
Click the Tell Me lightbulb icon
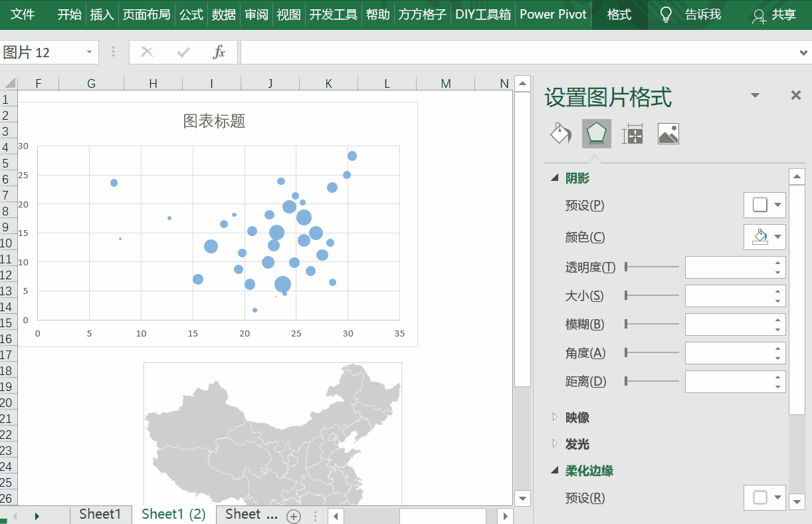click(x=666, y=15)
